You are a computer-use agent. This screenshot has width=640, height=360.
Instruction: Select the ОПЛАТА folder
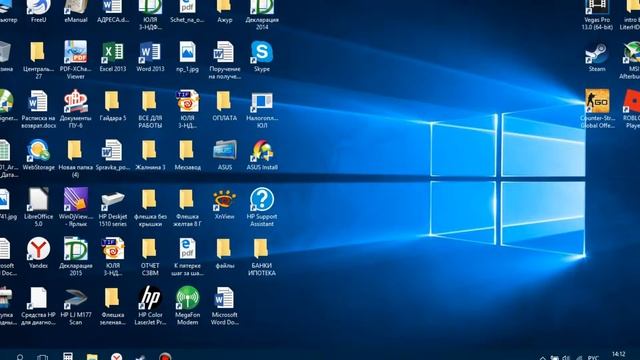tap(224, 105)
